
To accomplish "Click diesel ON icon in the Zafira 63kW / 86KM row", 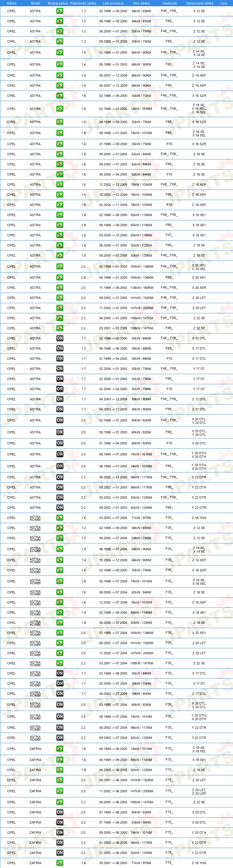I will coord(60,822).
